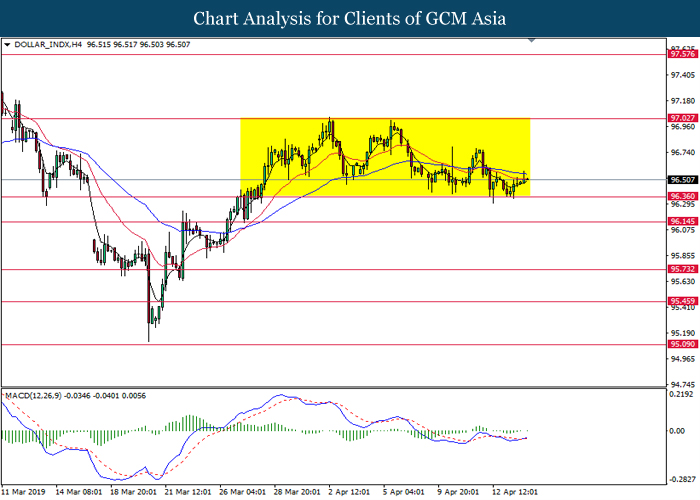Viewport: 700px width, 500px height.
Task: Click the 95.459 price level tag
Action: click(682, 301)
